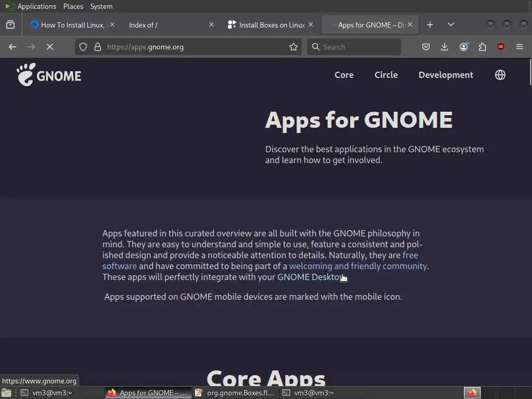The width and height of the screenshot is (532, 399).
Task: Close the 'How To Install Linux' tab
Action: tap(112, 25)
